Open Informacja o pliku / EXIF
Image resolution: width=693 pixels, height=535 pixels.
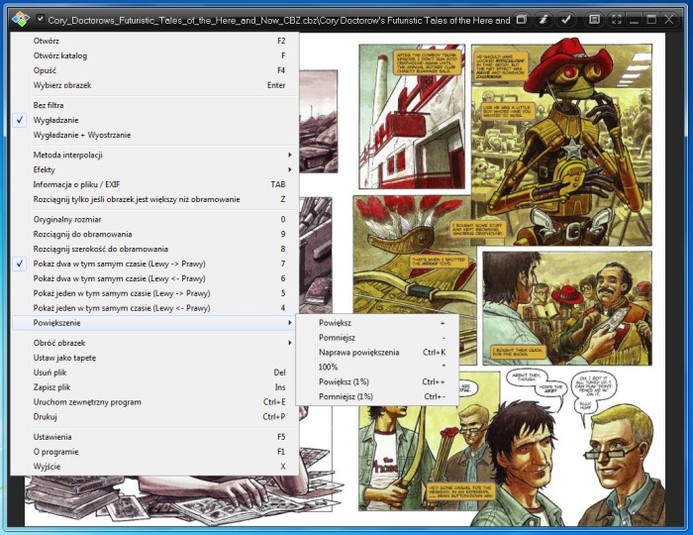pyautogui.click(x=155, y=185)
